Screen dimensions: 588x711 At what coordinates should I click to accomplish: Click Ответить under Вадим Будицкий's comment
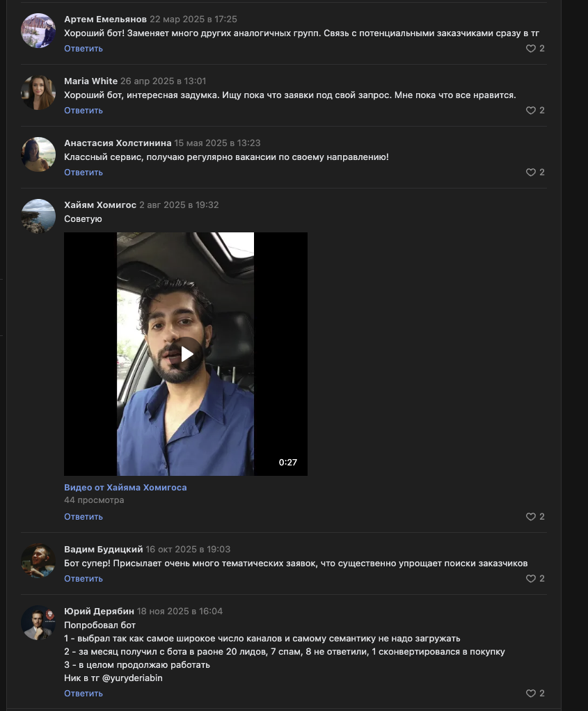click(84, 579)
